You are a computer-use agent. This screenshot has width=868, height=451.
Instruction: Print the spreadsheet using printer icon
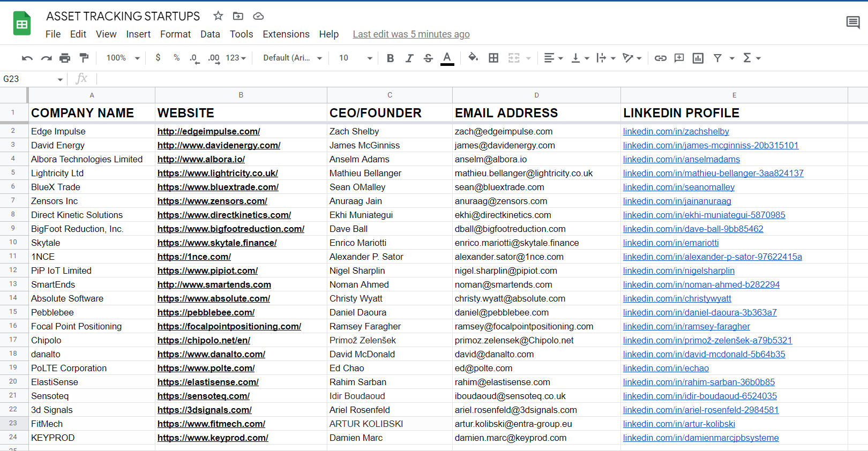(65, 58)
